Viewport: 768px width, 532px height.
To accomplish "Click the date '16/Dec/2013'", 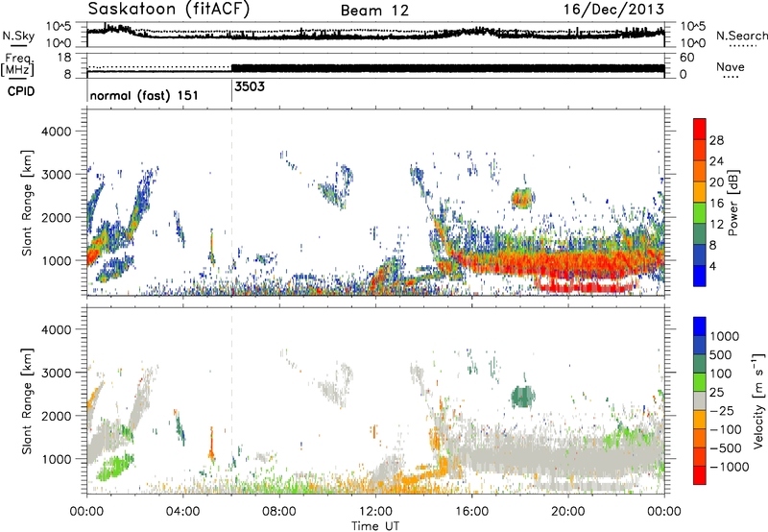I will (613, 10).
